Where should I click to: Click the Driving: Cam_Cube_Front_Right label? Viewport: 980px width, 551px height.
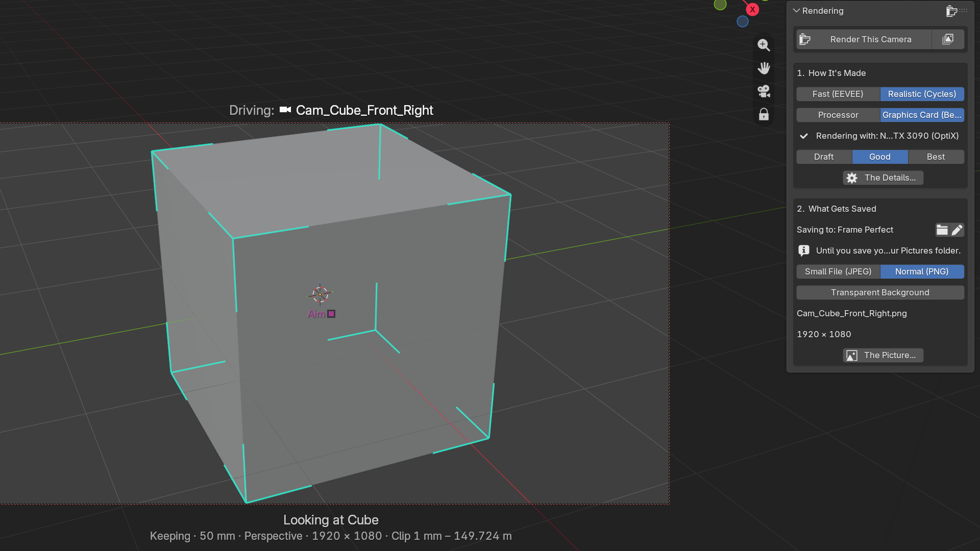[x=331, y=110]
